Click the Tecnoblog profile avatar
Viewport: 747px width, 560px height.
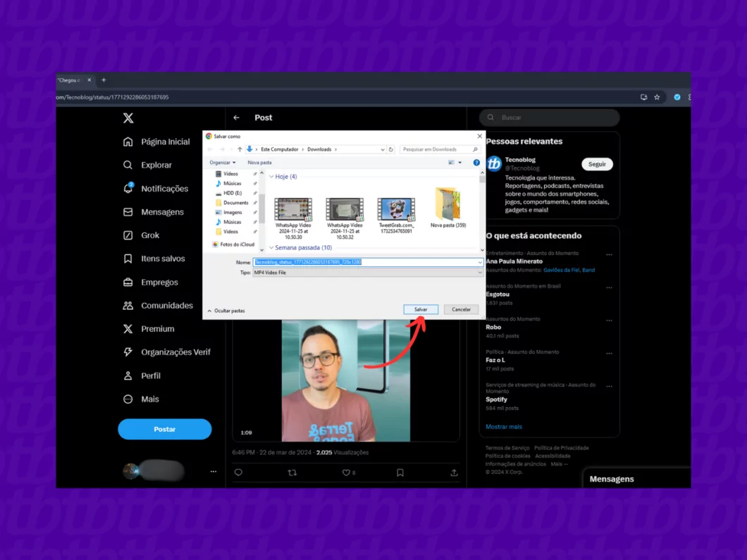(x=494, y=164)
